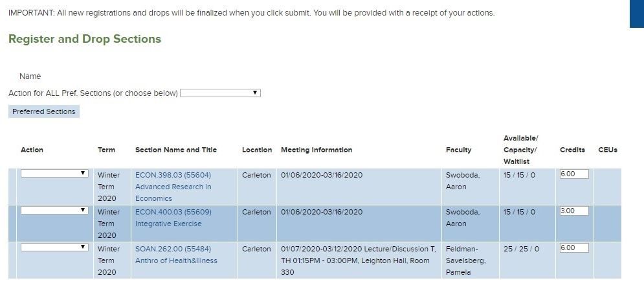Open Action dropdown for ECON.400.03 row
This screenshot has height=289, width=644.
coord(54,211)
